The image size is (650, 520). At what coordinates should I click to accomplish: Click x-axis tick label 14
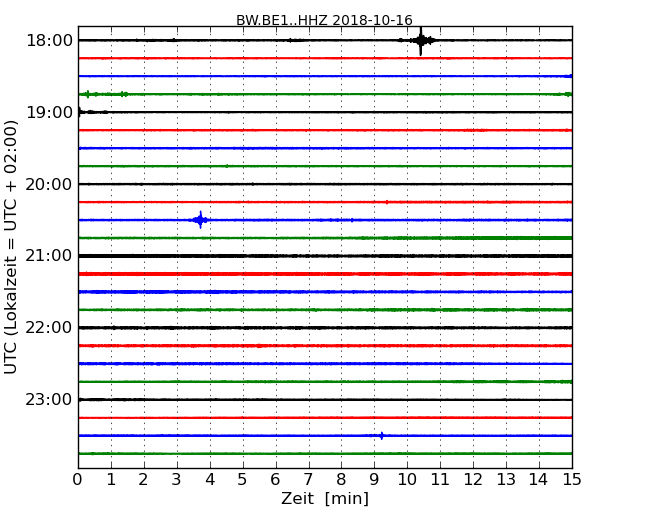(x=539, y=479)
